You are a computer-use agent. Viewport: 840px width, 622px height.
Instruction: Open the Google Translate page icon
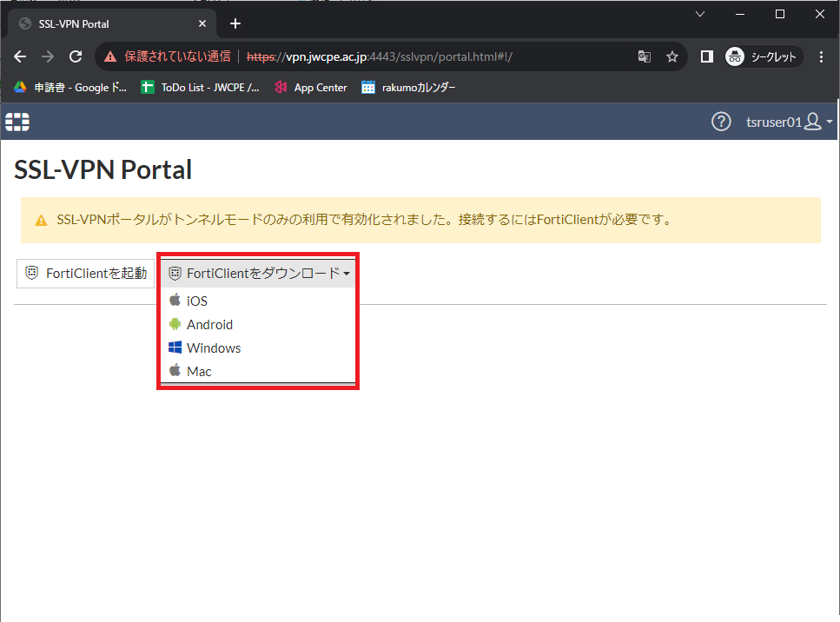click(x=645, y=56)
